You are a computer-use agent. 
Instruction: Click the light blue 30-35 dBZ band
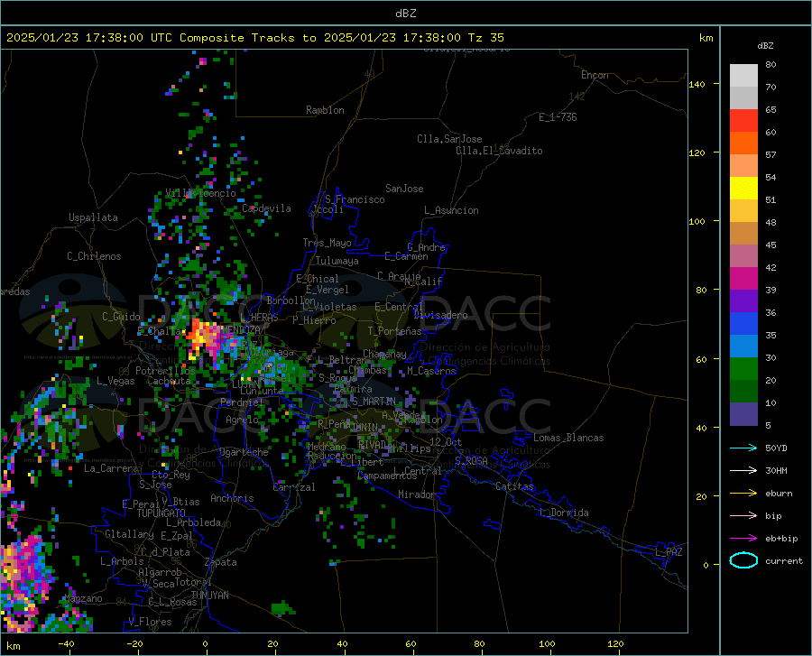click(743, 346)
